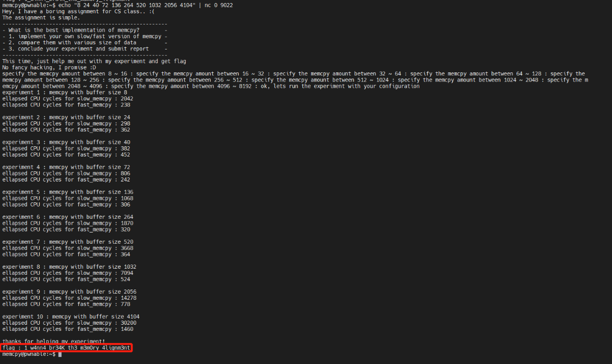Click the line 'experiment 7 : memcpy with buffer size 520'
The height and width of the screenshot is (364, 612).
(68, 242)
